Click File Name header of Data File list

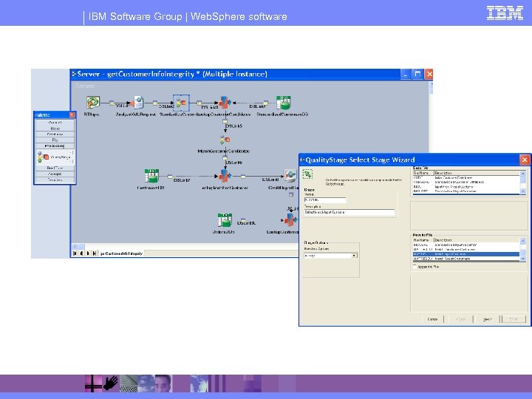click(423, 173)
